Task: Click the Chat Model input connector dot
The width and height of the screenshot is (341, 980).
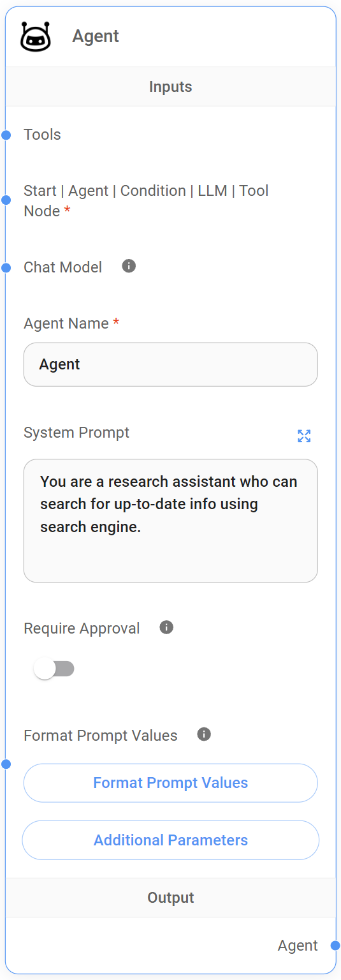Action: point(6,267)
